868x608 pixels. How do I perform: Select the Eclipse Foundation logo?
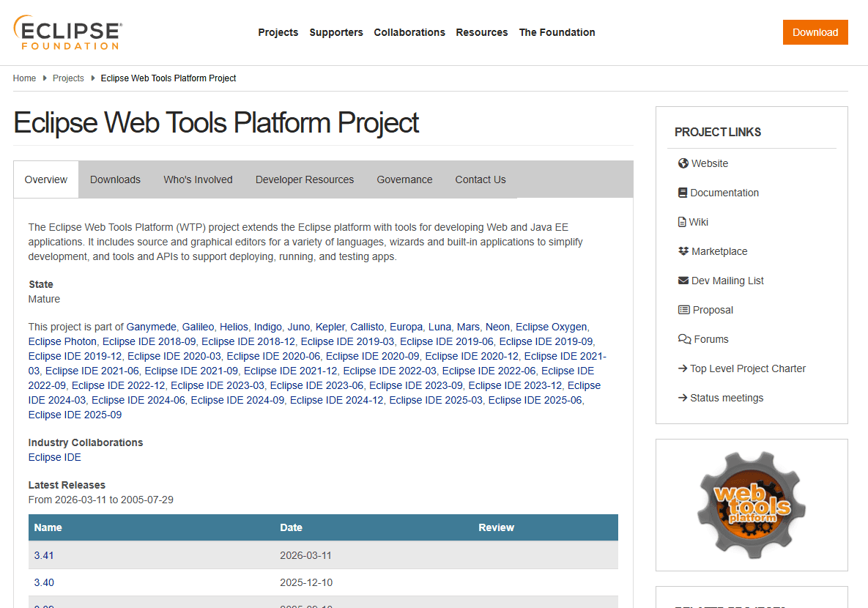[67, 32]
